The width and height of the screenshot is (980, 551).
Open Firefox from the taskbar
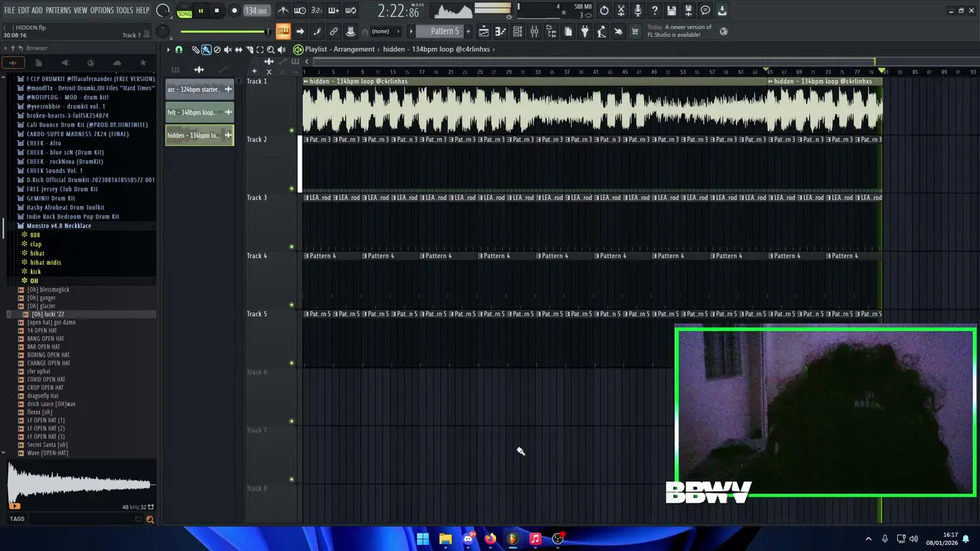coord(490,539)
